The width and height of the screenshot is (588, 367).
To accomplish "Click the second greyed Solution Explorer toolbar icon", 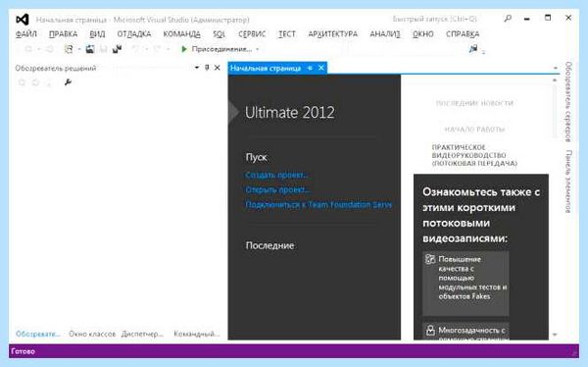I will pos(35,82).
